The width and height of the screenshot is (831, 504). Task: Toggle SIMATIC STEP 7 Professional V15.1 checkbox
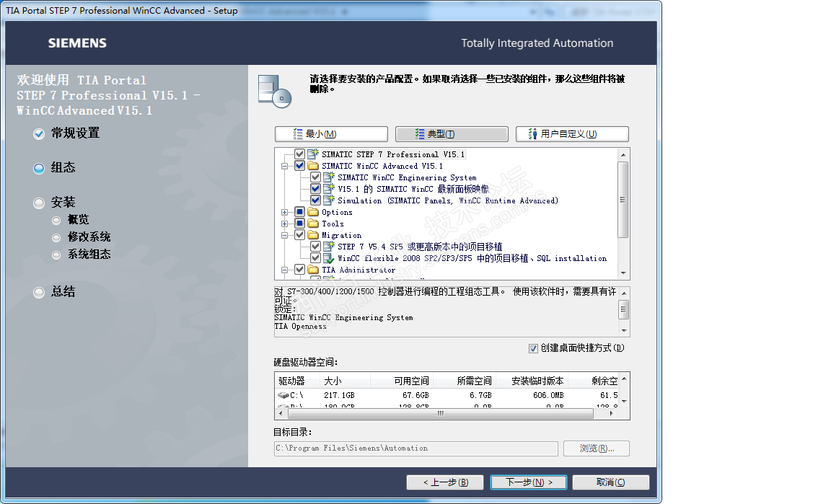[299, 154]
